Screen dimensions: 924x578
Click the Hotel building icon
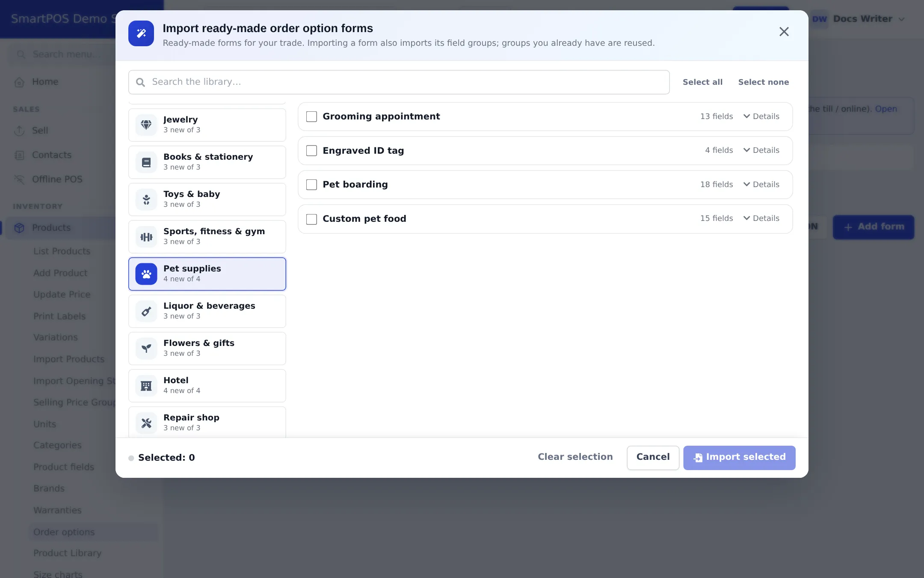[x=146, y=386]
